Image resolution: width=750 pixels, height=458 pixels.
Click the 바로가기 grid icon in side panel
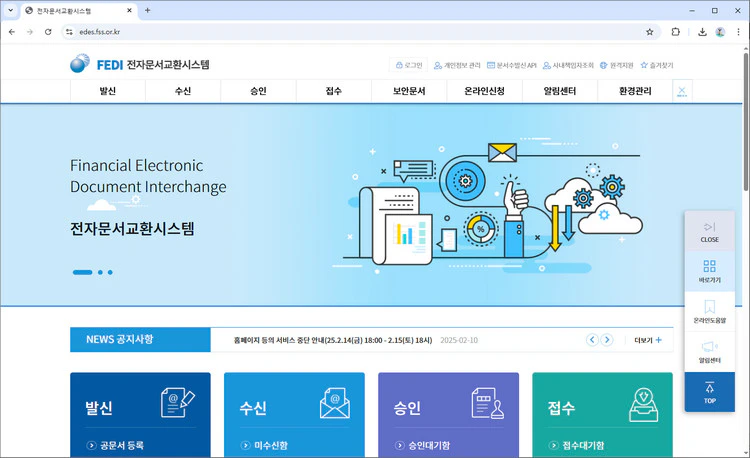pos(709,271)
